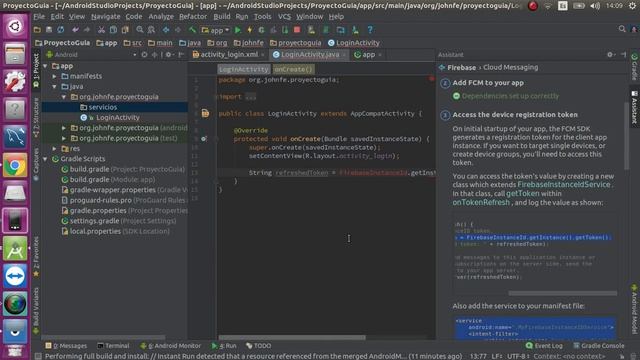Run the app with green play icon
The image size is (640, 360).
238,30
